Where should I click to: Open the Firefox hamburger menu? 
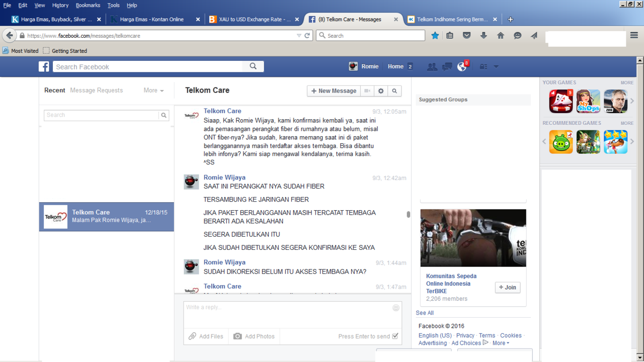[x=634, y=35]
